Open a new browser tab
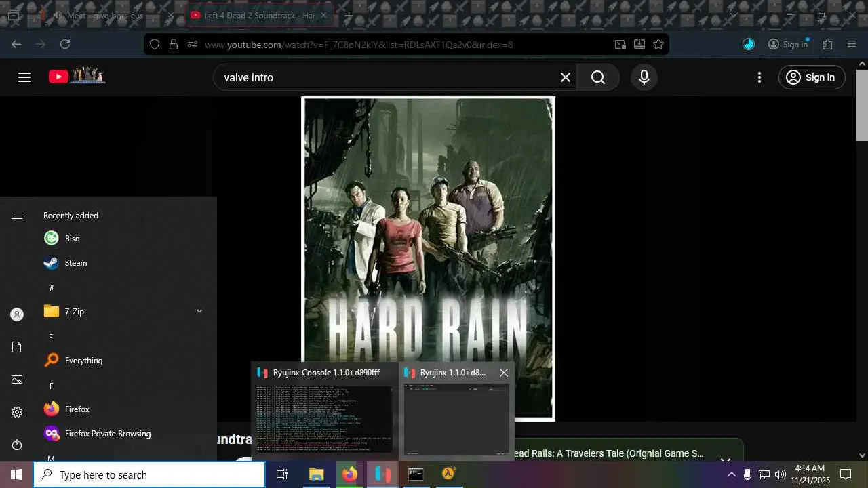Image resolution: width=868 pixels, height=488 pixels. 349,15
